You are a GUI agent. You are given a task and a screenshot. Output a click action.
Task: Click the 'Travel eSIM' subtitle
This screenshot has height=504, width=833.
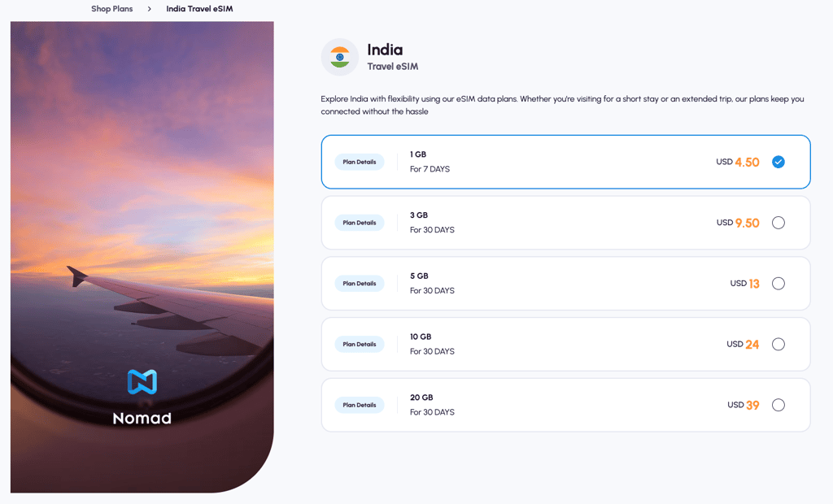click(393, 67)
